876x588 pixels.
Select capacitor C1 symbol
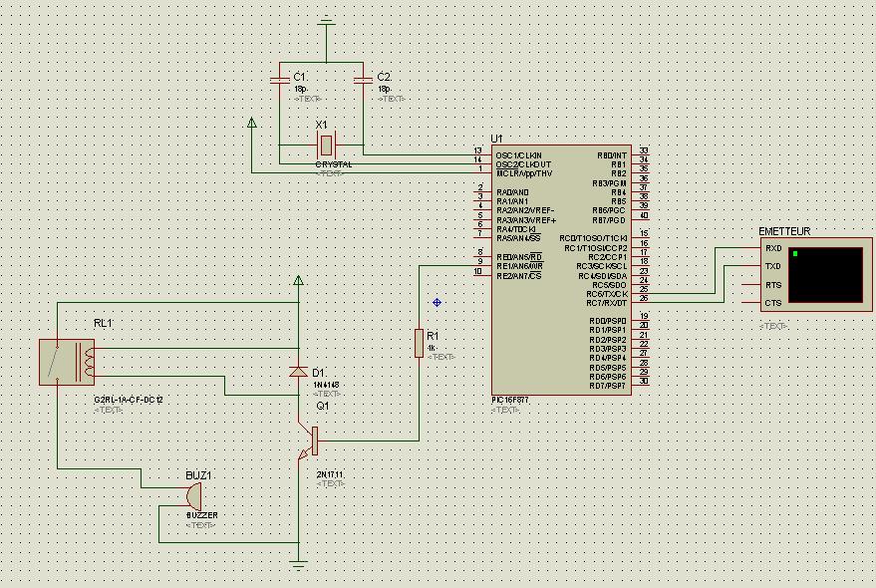coord(280,81)
